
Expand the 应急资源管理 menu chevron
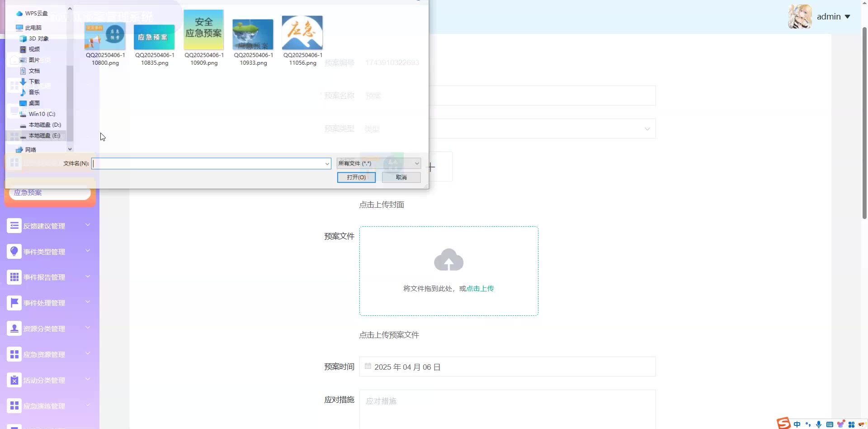88,353
